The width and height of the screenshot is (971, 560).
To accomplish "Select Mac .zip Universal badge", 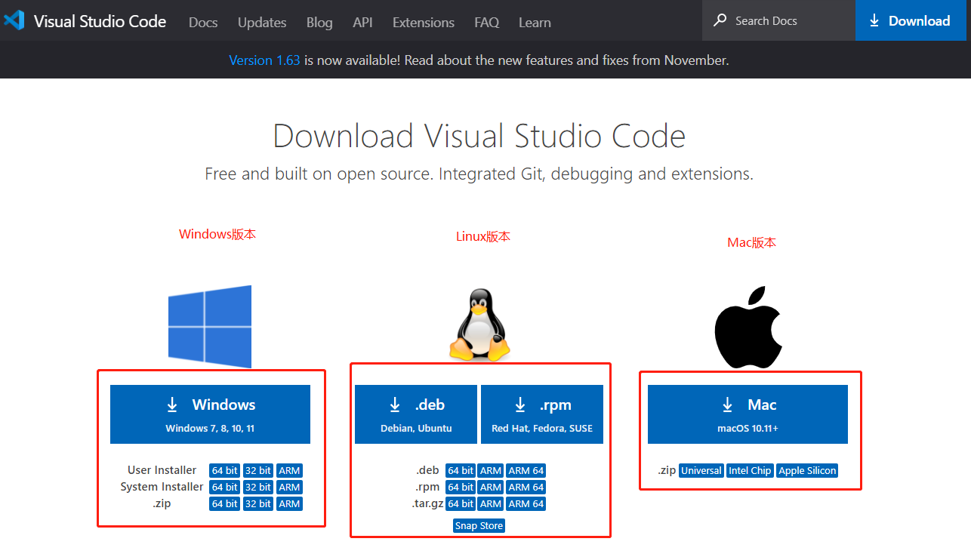I will tap(701, 471).
